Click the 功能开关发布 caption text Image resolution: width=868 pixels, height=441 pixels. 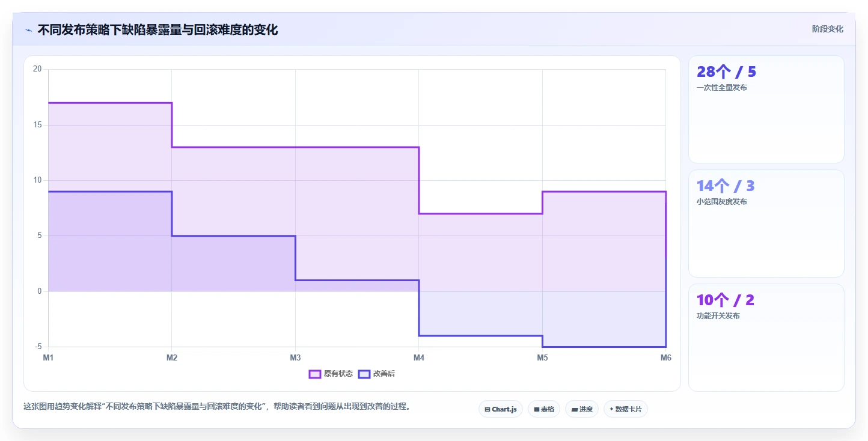tap(718, 316)
